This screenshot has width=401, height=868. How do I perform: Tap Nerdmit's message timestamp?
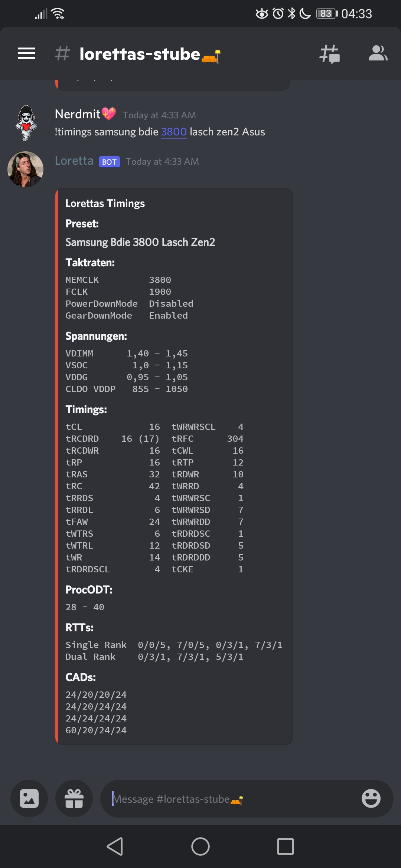coord(159,115)
